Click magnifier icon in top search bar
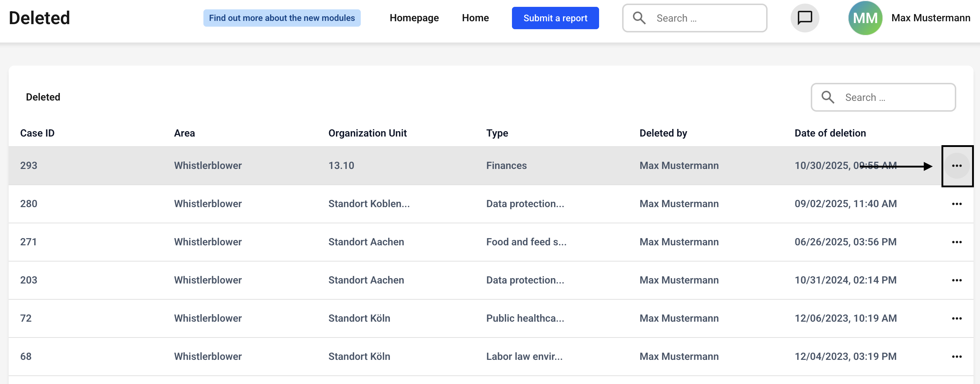The image size is (980, 384). (639, 18)
